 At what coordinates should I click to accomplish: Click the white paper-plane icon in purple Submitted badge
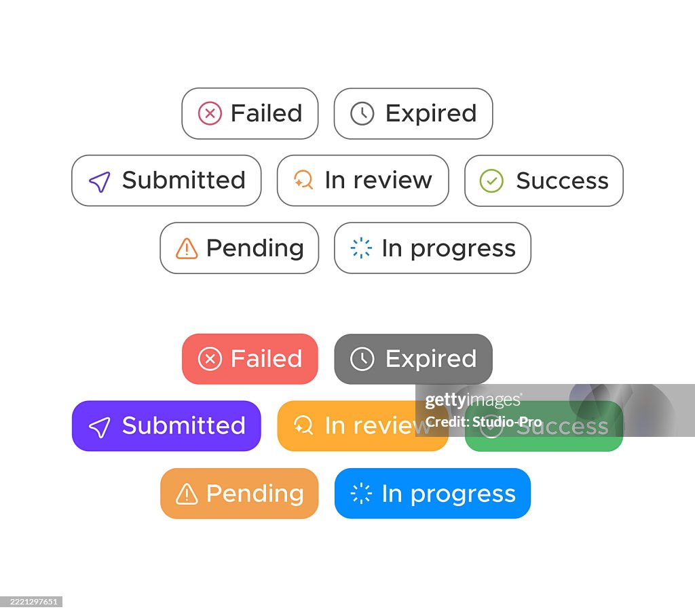point(100,427)
